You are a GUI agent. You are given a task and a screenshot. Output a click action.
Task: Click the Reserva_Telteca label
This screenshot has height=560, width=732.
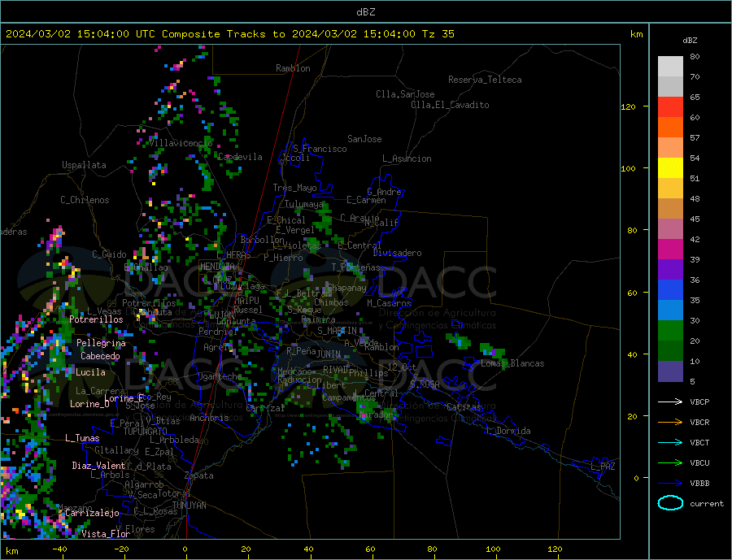point(485,80)
